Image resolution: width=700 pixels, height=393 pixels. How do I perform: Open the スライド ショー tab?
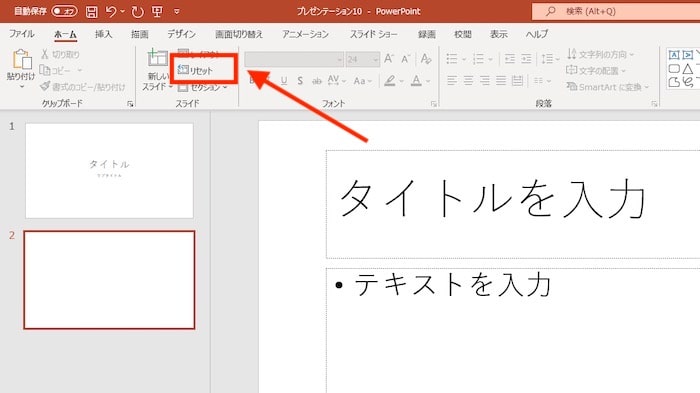(x=373, y=34)
